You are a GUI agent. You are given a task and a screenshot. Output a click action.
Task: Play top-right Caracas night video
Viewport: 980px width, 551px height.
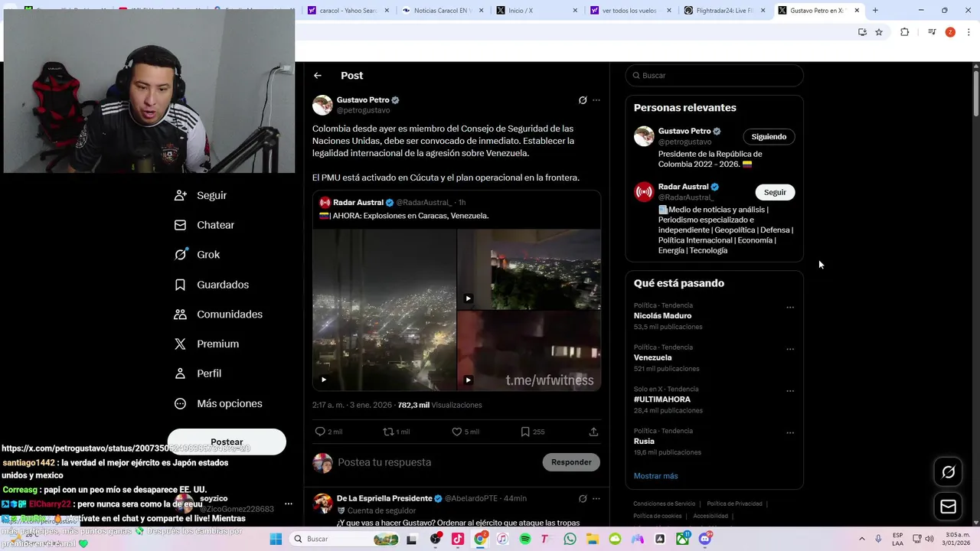(468, 298)
